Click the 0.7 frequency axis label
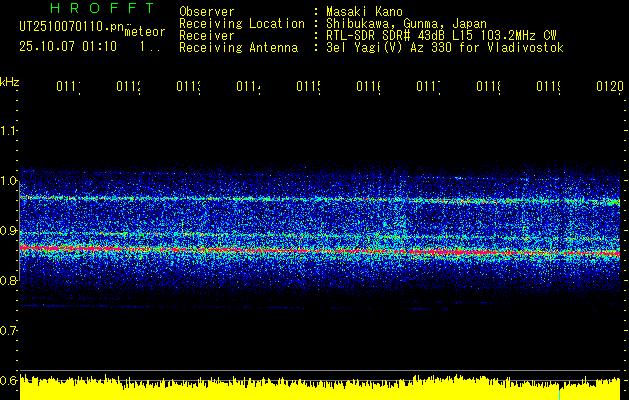The height and width of the screenshot is (400, 629). (8, 331)
